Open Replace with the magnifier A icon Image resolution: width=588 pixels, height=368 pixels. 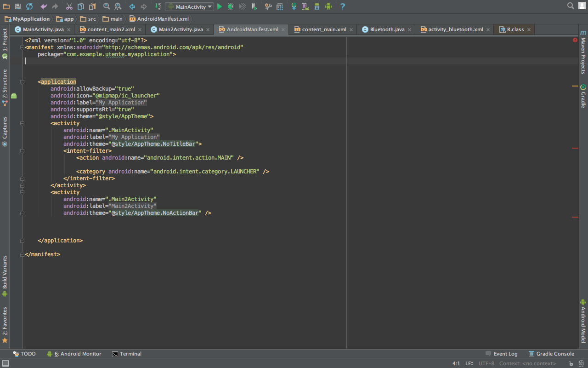[x=118, y=6]
